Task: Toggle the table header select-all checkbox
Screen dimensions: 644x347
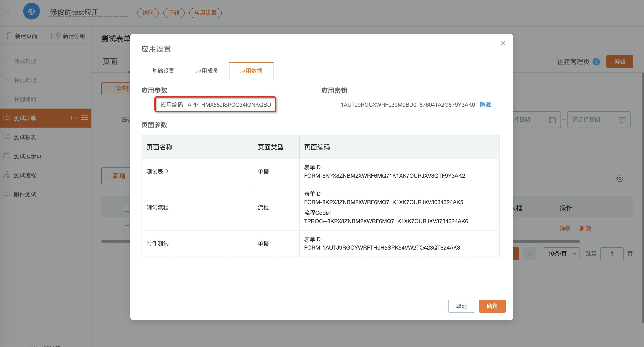Action: tap(127, 208)
